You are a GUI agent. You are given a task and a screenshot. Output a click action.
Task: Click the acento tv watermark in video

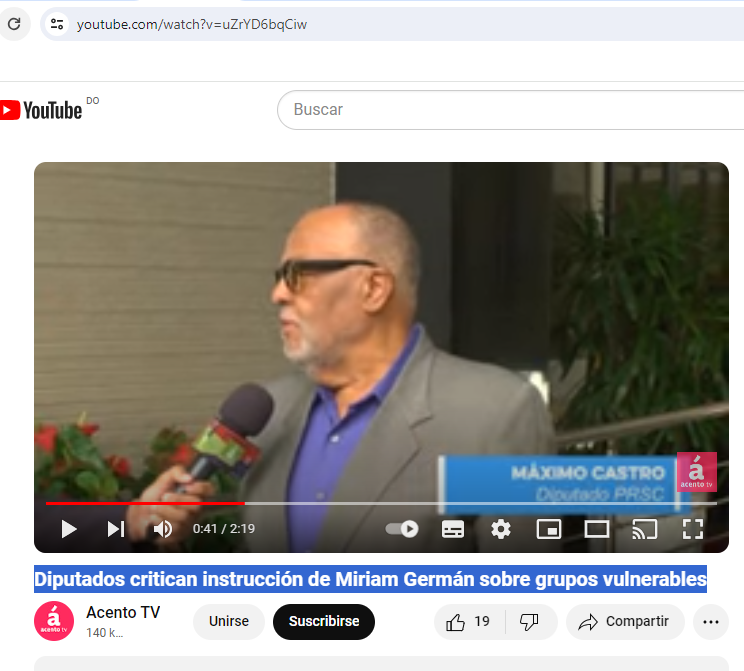(696, 472)
